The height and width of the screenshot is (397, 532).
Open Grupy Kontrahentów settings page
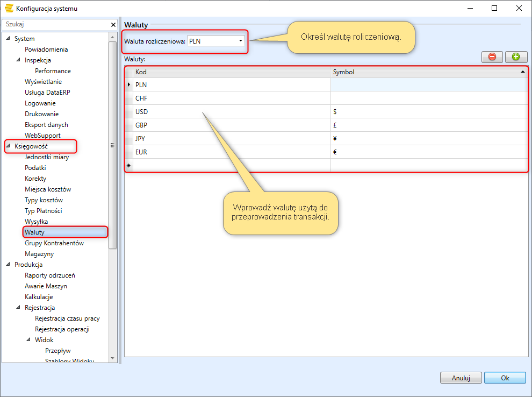tap(54, 243)
